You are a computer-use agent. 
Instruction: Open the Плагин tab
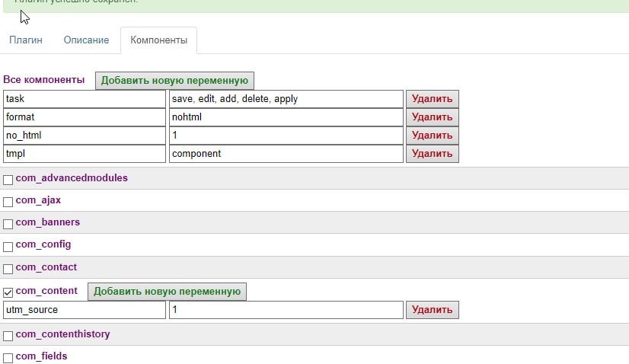[x=25, y=40]
